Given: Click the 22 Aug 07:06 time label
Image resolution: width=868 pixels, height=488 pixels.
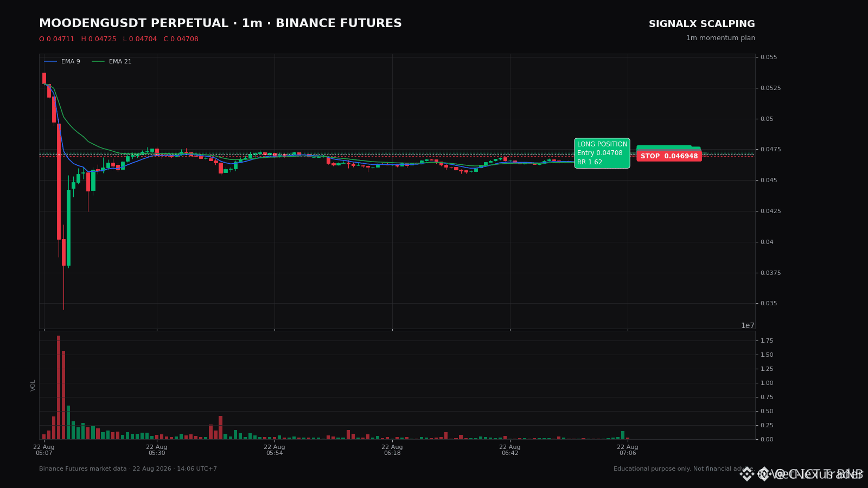Looking at the screenshot, I should coord(628,450).
